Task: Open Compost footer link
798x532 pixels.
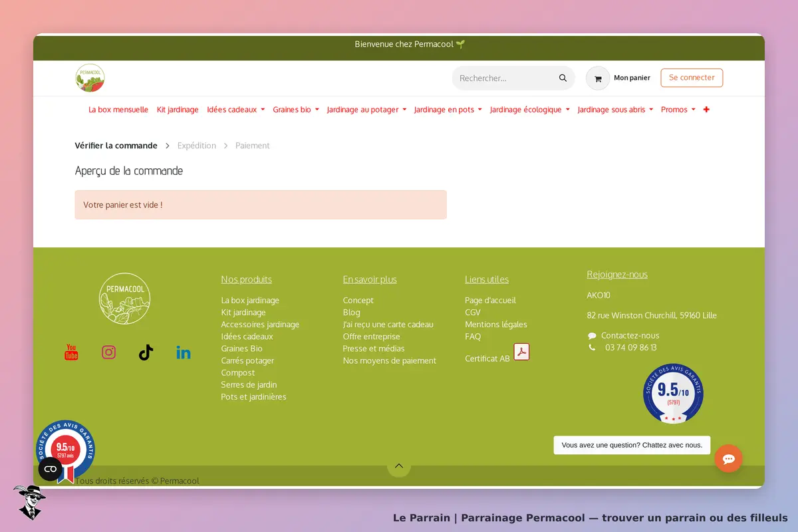Action: pos(238,372)
